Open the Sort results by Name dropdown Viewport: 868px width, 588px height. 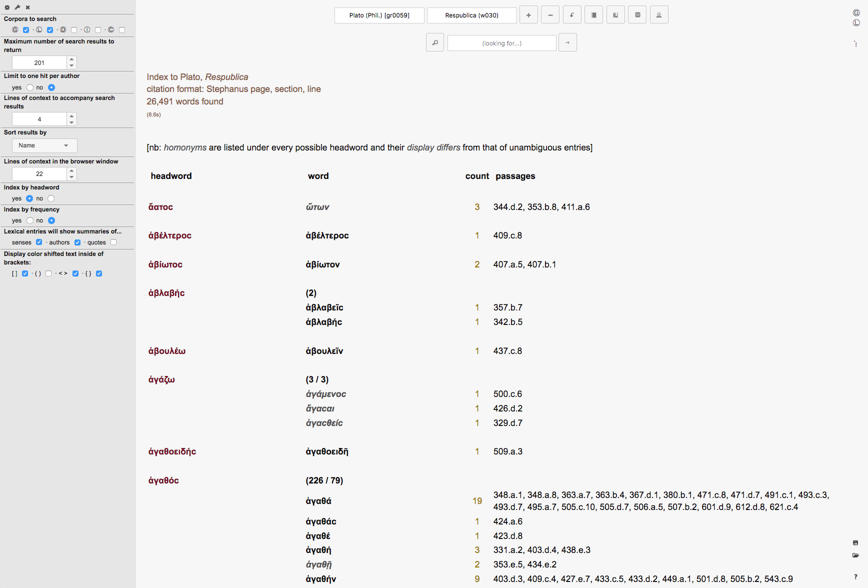[44, 145]
